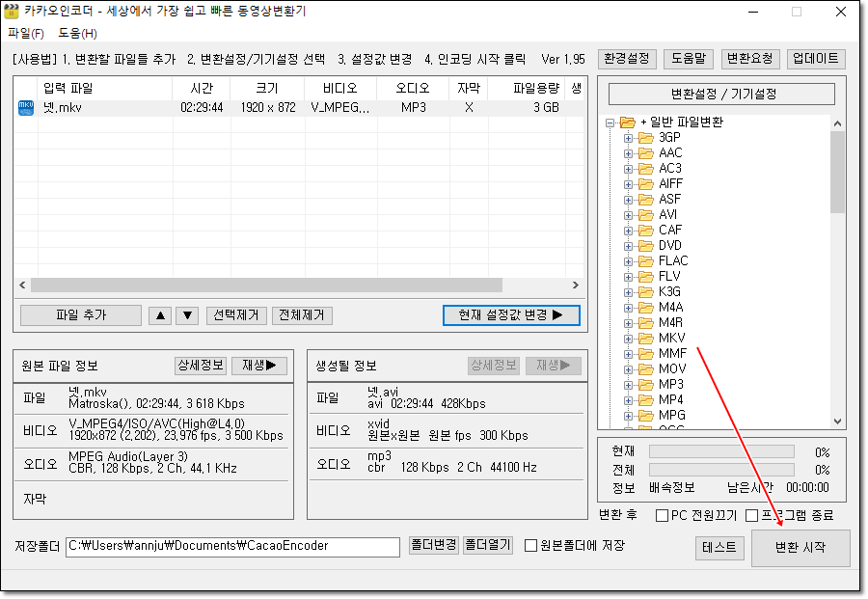Remove selected file with 선택제거
The height and width of the screenshot is (599, 868).
pos(236,315)
